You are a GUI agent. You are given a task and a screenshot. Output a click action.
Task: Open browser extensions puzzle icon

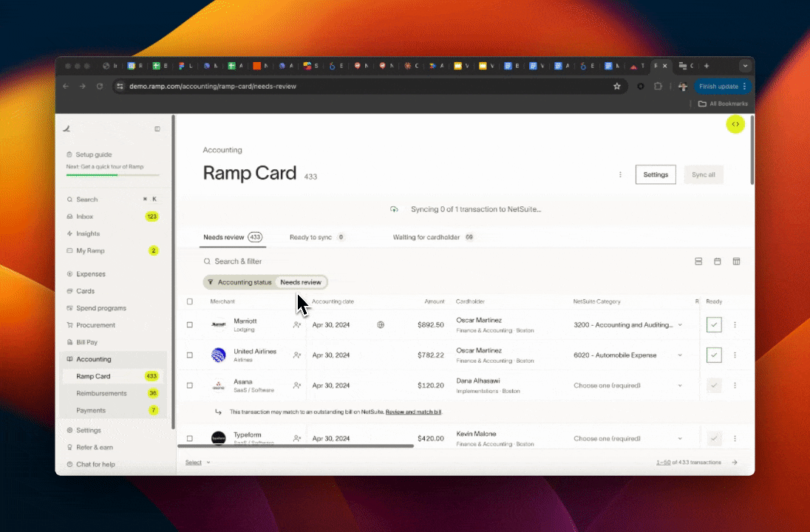[x=658, y=86]
